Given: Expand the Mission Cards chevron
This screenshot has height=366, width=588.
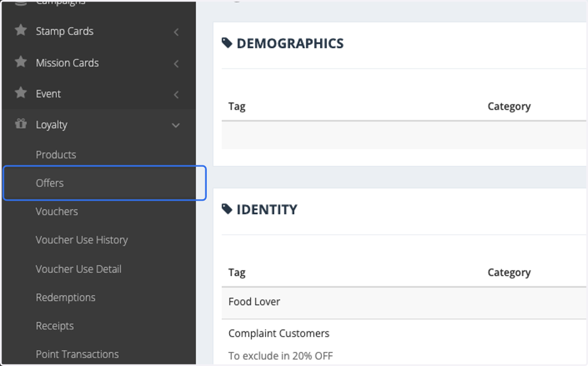Looking at the screenshot, I should click(176, 64).
